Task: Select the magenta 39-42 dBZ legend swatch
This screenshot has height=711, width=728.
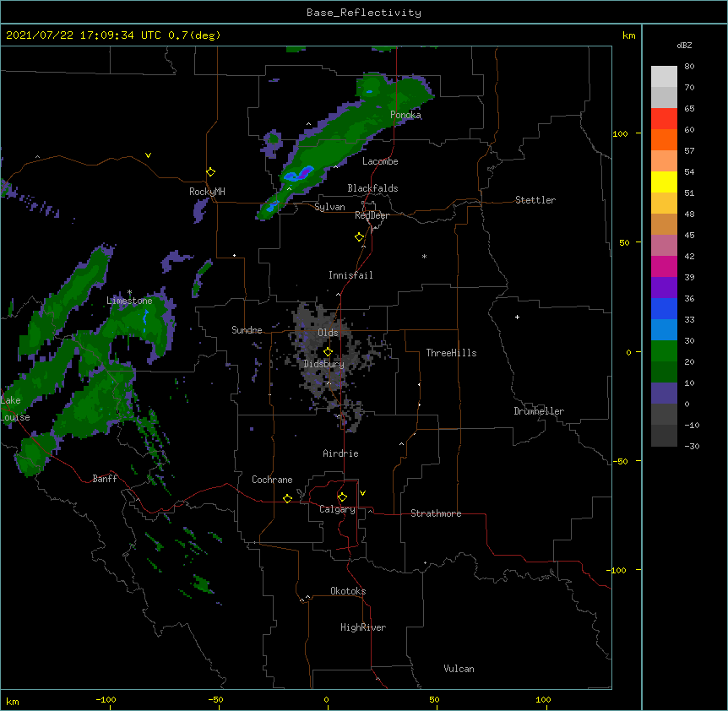Action: (664, 266)
